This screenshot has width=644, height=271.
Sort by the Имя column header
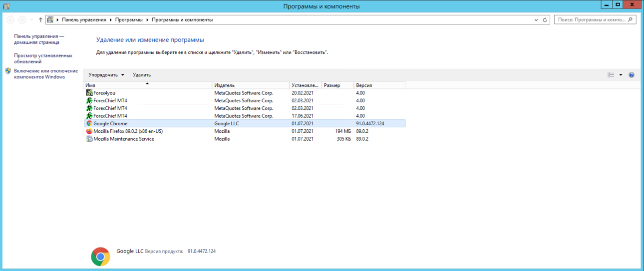[148, 85]
